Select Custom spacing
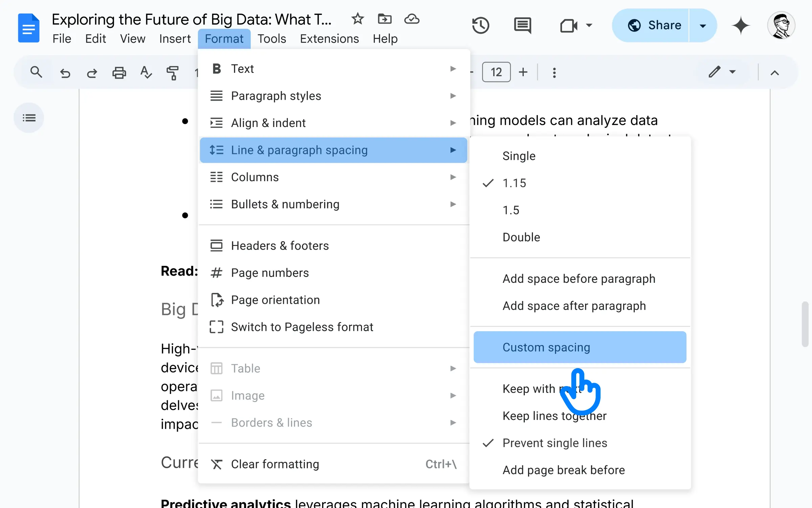 click(x=580, y=347)
